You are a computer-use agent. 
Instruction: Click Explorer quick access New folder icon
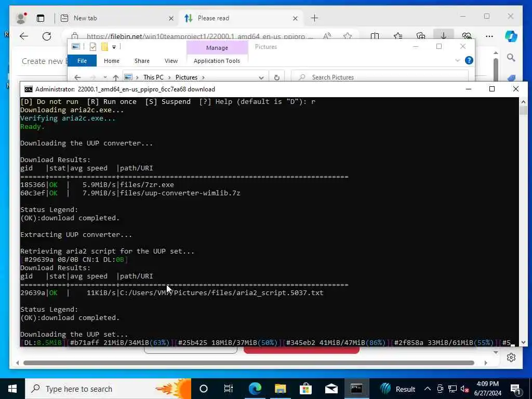[x=104, y=47]
